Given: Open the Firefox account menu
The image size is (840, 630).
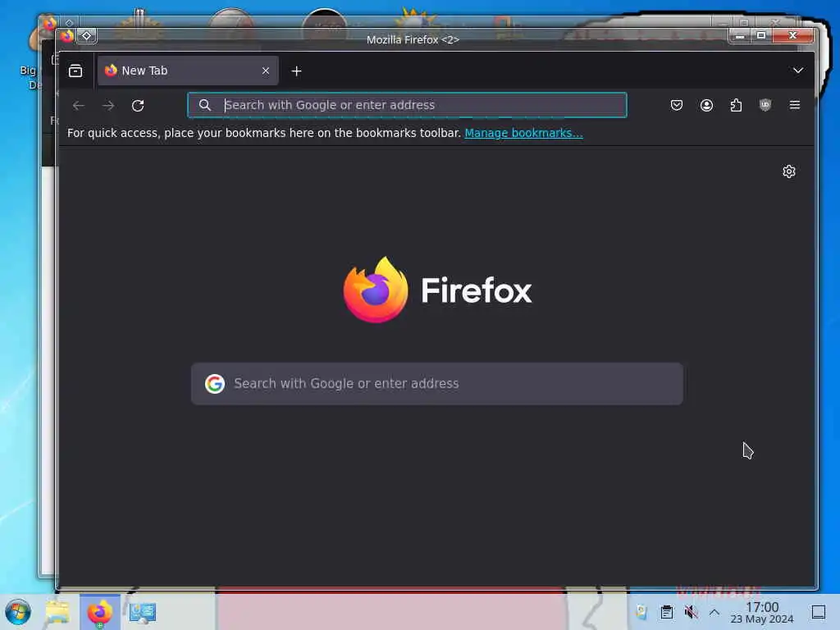Looking at the screenshot, I should click(706, 105).
